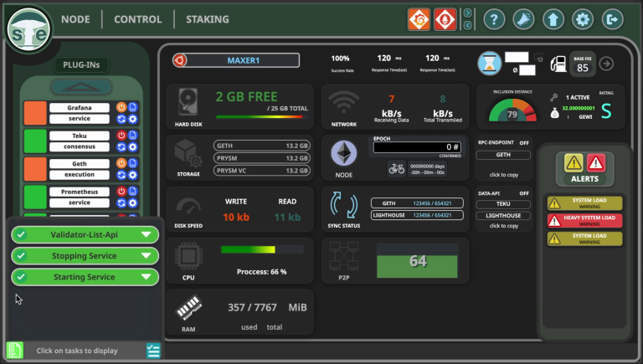Open the top SYSTEM LOAD warning
Image resolution: width=643 pixels, height=364 pixels.
(x=584, y=203)
